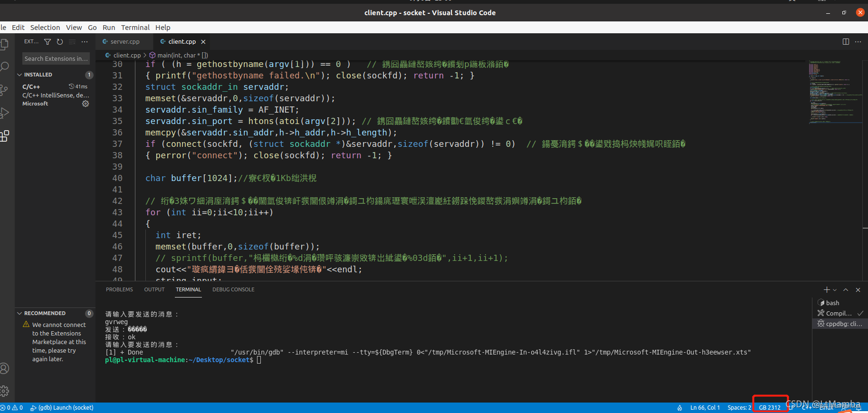Image resolution: width=868 pixels, height=413 pixels.
Task: Filter extensions with the funnel icon
Action: click(48, 42)
